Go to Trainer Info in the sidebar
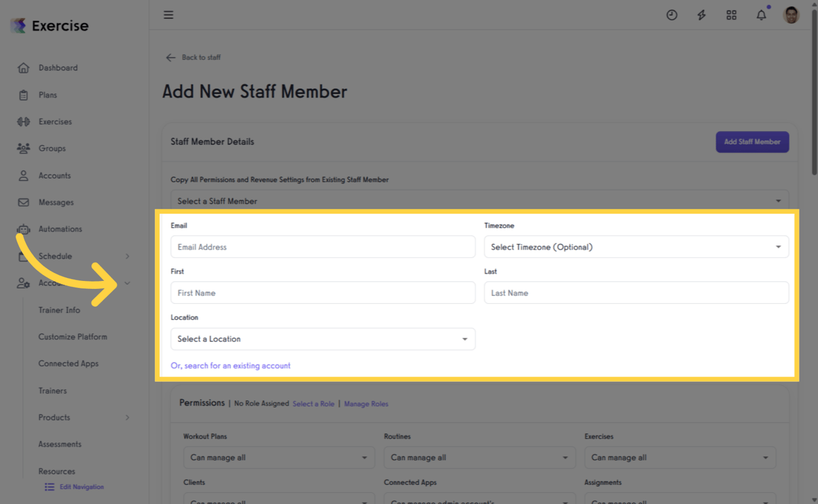Viewport: 818px width, 504px height. click(x=59, y=310)
